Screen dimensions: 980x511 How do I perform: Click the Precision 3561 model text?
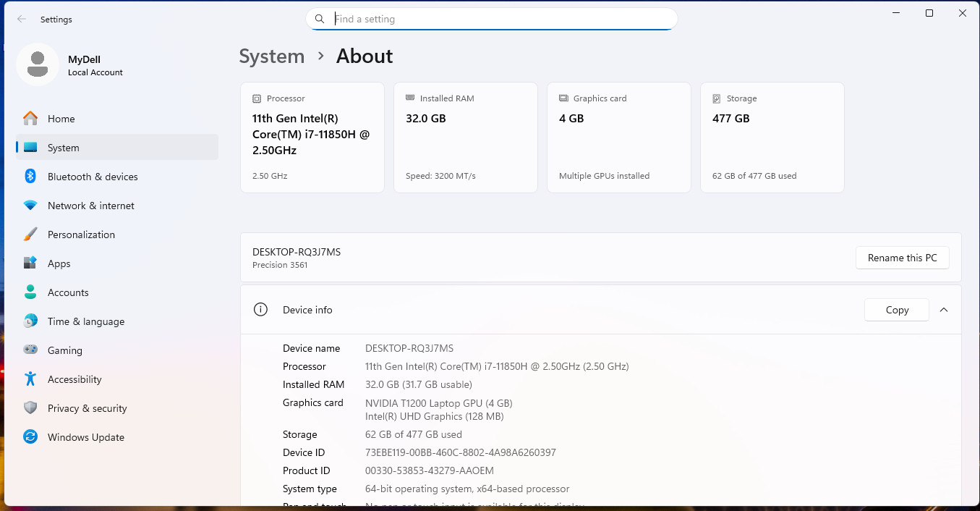pyautogui.click(x=280, y=265)
